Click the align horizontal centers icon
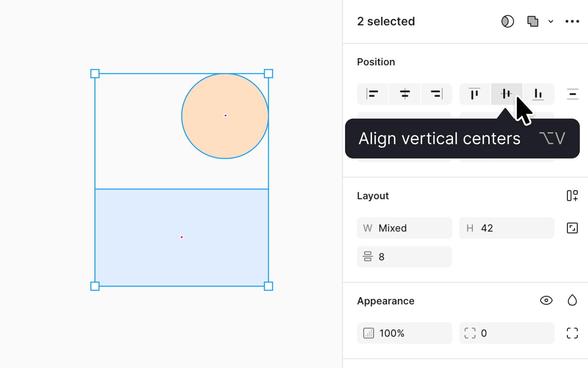Screen dimensions: 588x368 click(404, 94)
